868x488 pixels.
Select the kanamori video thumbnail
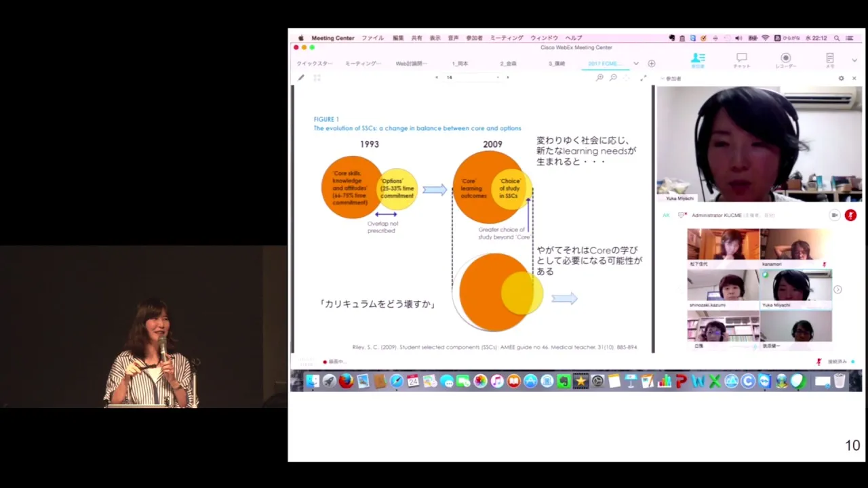pyautogui.click(x=795, y=248)
